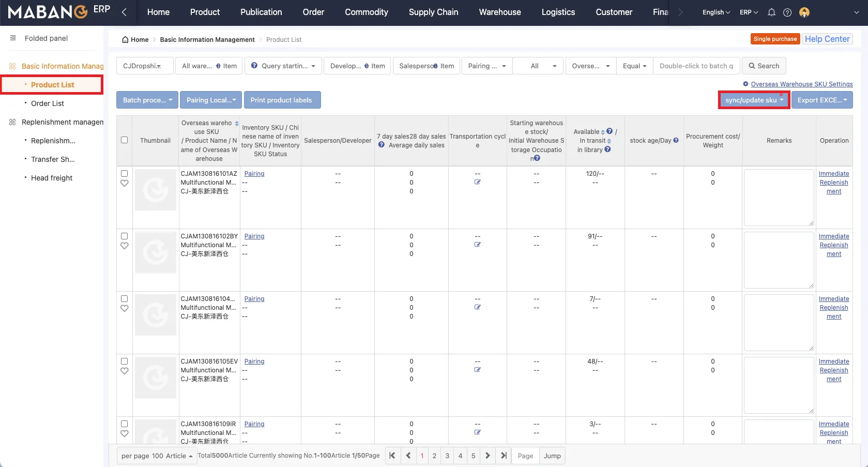This screenshot has width=868, height=467.
Task: Open the per page 100 Article selector
Action: 157,456
